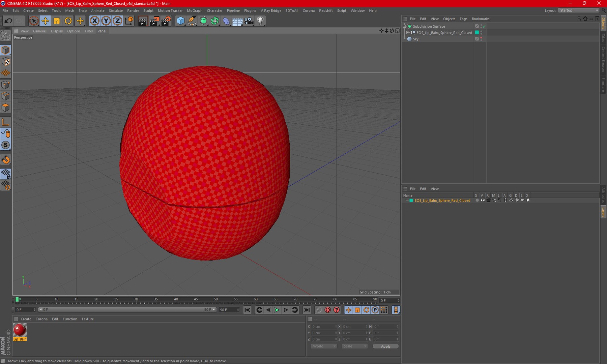Select the Sky object in Object Manager
This screenshot has height=364, width=607.
tap(415, 39)
